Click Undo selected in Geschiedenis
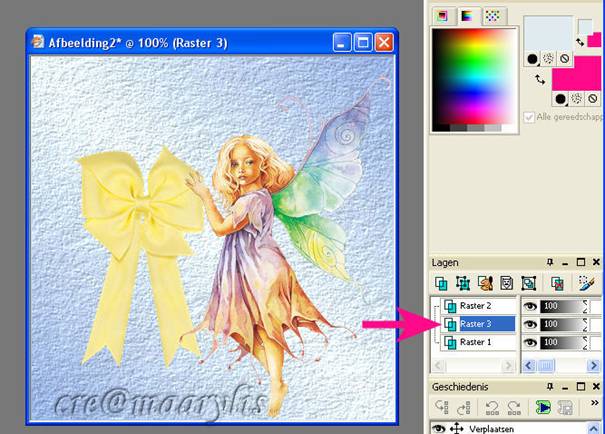605x434 pixels. click(x=492, y=408)
